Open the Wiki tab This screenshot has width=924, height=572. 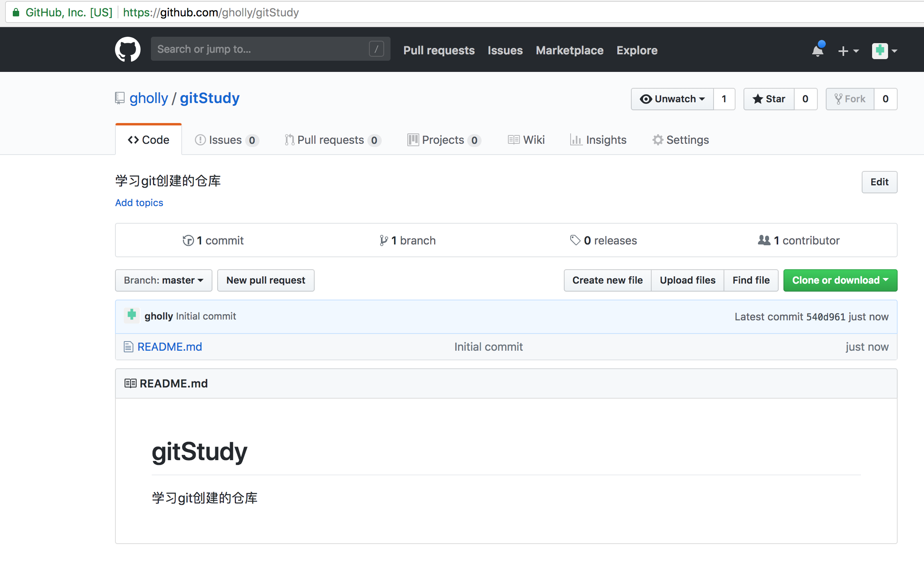[526, 140]
